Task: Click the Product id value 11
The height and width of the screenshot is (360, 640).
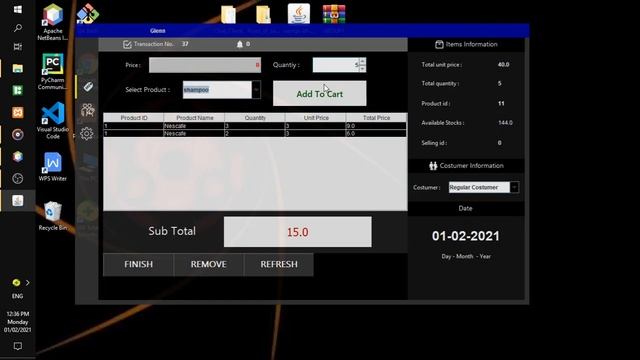Action: coord(501,104)
